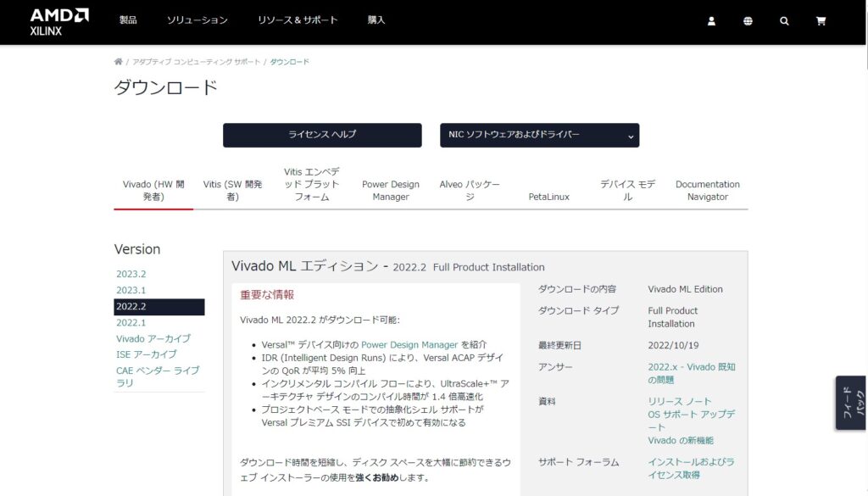Open the Vivado アーカイブ link
This screenshot has width=868, height=496.
[153, 339]
